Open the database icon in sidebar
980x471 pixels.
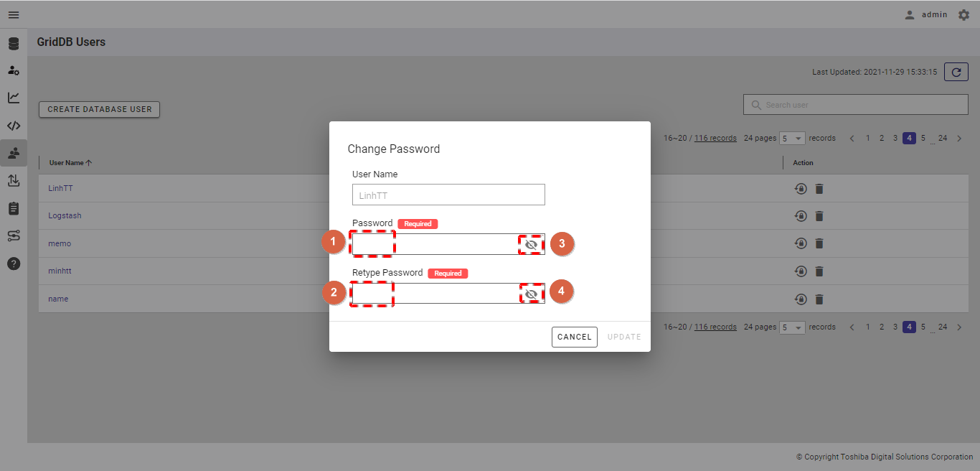[x=14, y=44]
